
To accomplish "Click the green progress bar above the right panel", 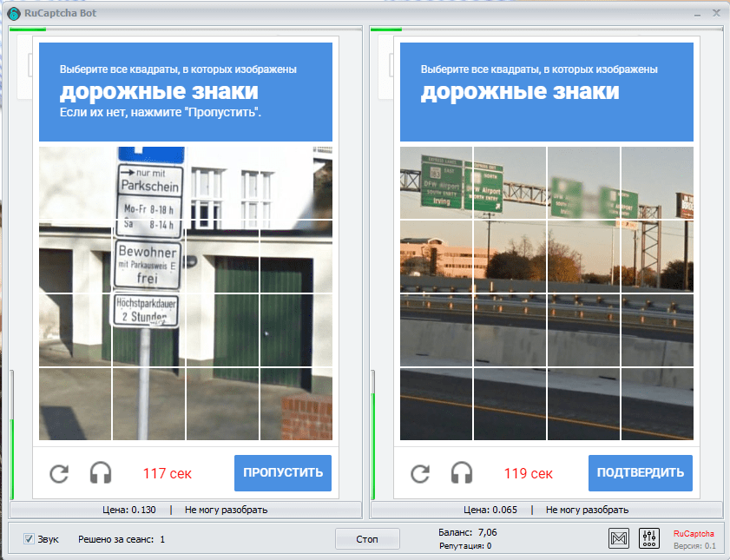I will [386, 30].
